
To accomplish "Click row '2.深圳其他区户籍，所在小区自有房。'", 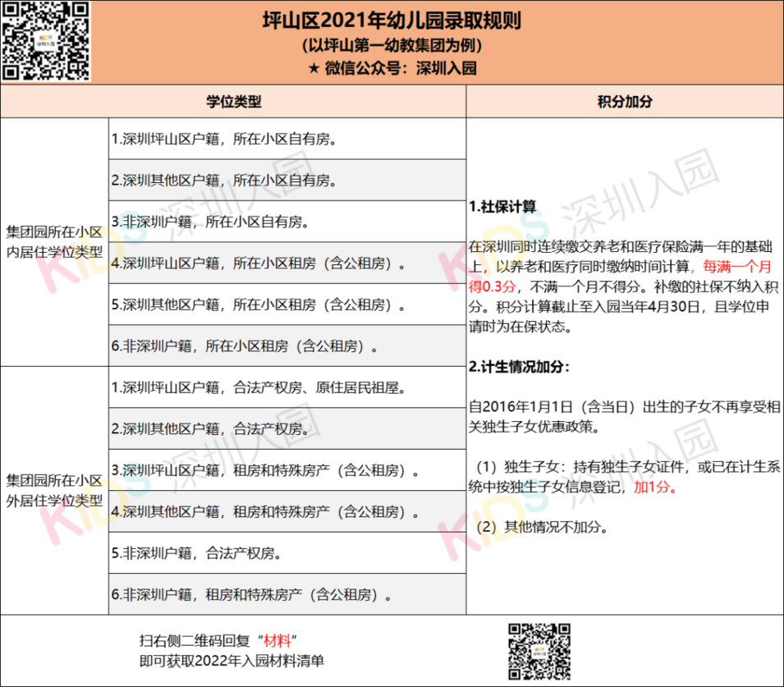I will tap(287, 180).
